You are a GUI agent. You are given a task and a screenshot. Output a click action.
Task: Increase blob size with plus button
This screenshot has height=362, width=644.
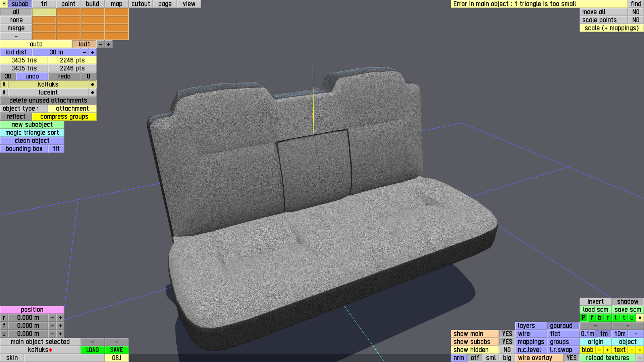click(x=607, y=350)
